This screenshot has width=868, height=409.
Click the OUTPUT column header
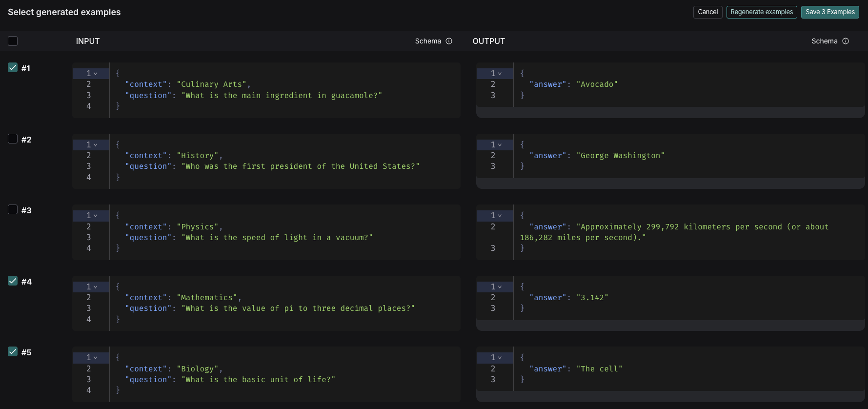click(488, 41)
